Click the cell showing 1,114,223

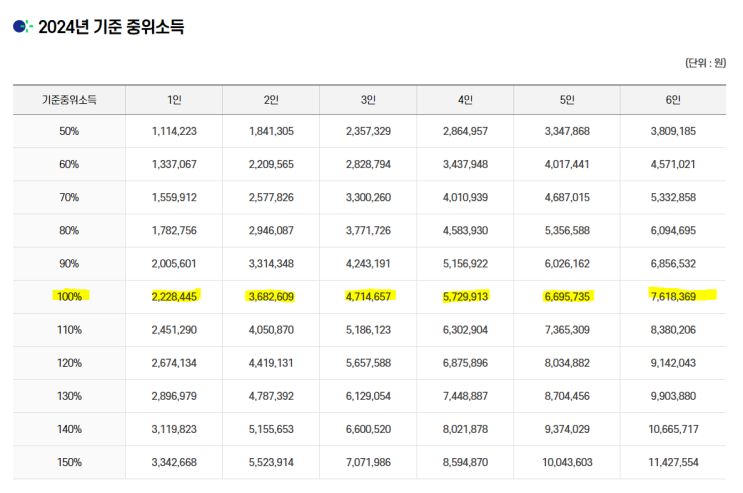(174, 131)
